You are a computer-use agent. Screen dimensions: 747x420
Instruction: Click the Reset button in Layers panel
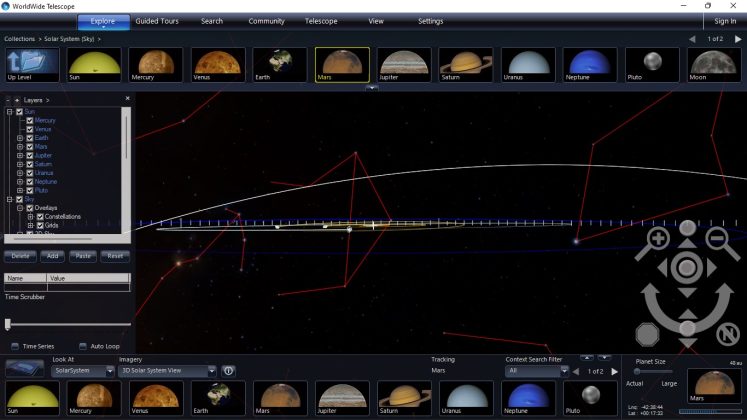[115, 256]
